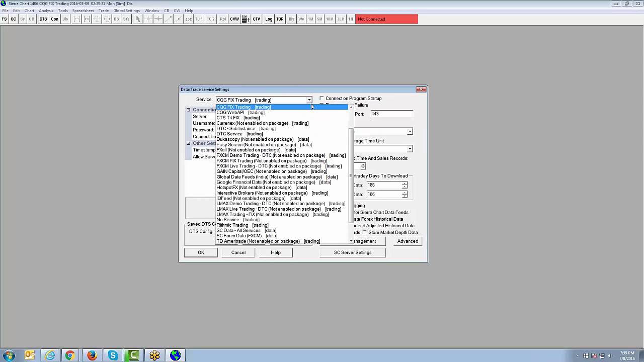This screenshot has height=362, width=644.
Task: Open Google Chrome from the taskbar
Action: coord(70,355)
